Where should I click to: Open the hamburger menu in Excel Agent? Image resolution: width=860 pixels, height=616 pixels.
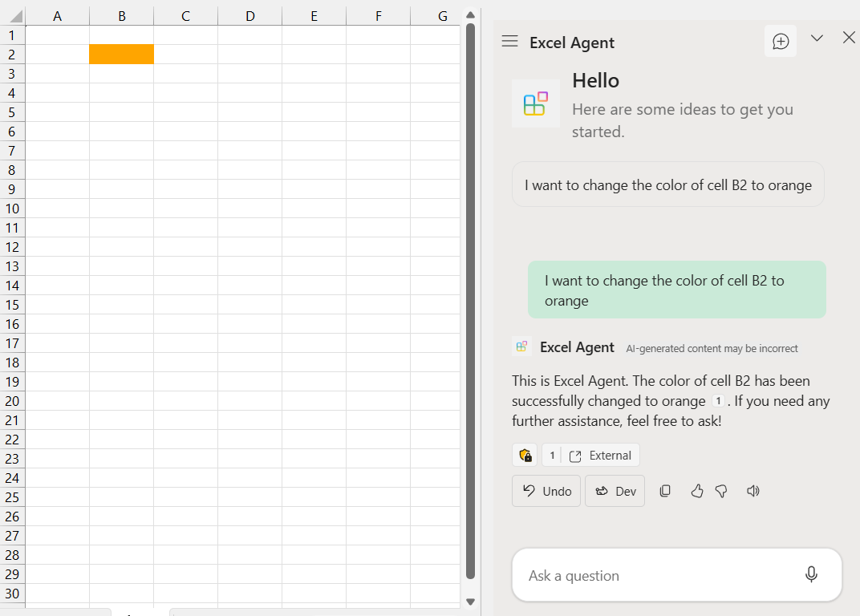509,42
